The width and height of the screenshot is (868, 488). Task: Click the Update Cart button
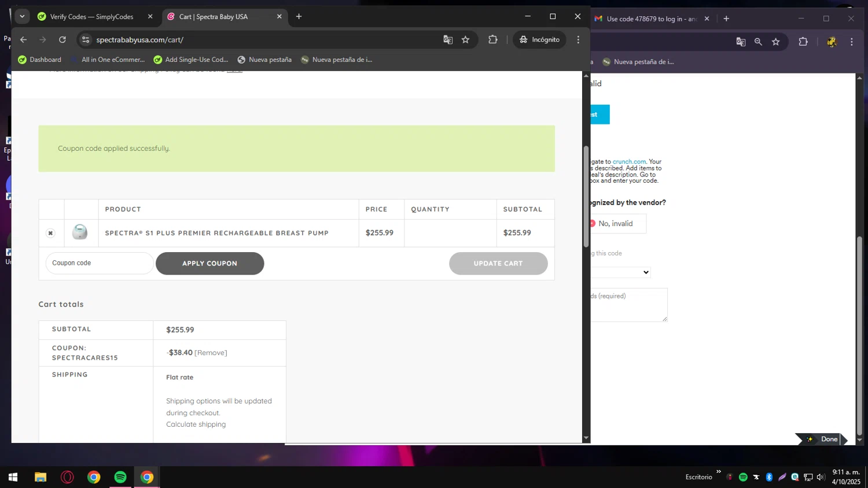(x=498, y=263)
